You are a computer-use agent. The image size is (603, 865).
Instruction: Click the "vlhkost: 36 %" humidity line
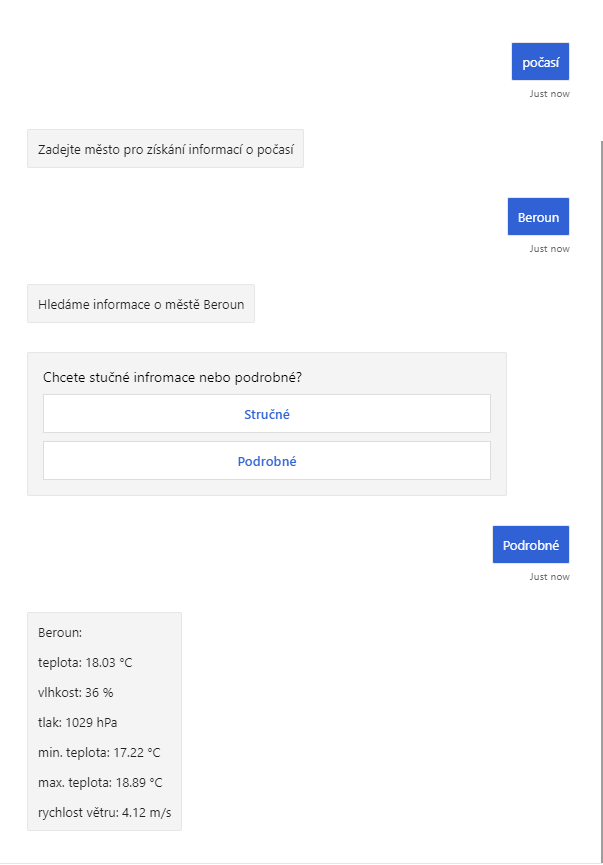tap(76, 692)
